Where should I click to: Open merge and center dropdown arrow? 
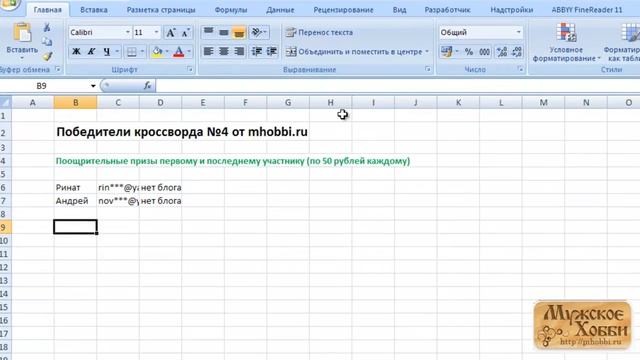[x=427, y=52]
